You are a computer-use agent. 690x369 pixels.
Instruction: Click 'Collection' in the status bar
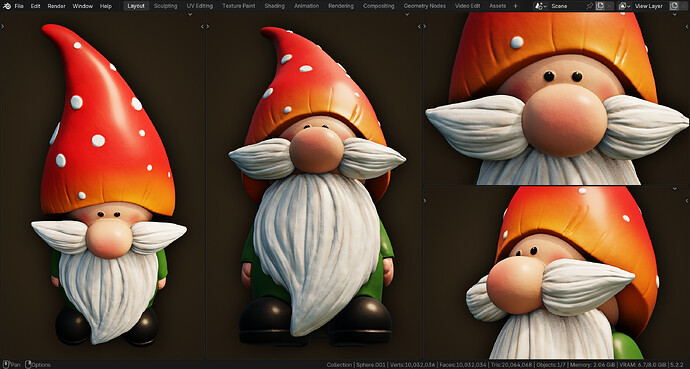338,365
